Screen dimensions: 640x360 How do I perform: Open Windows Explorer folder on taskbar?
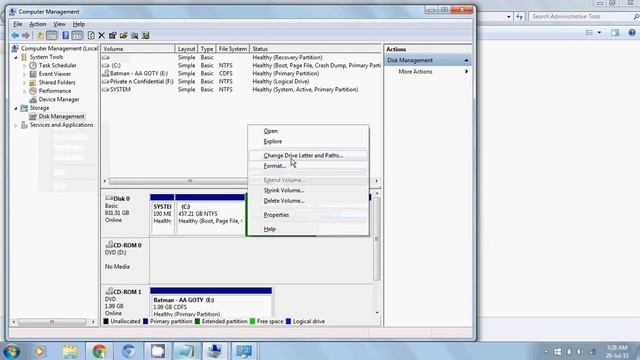[70, 351]
